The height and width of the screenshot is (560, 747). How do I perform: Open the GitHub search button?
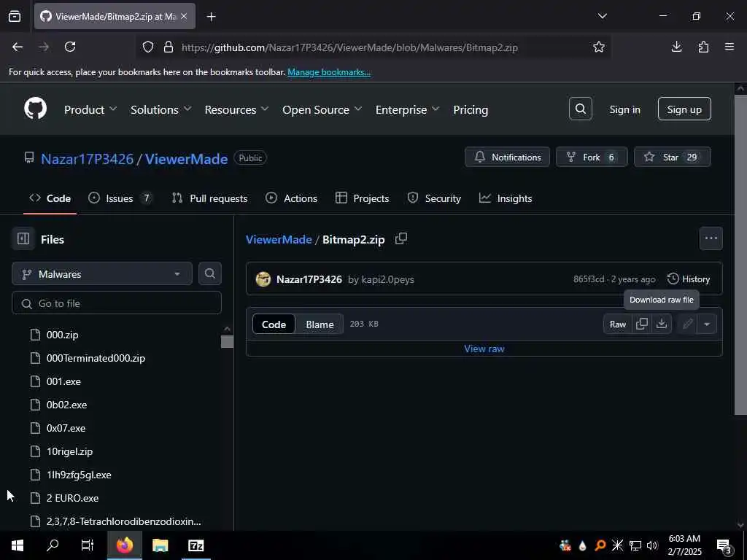tap(580, 109)
